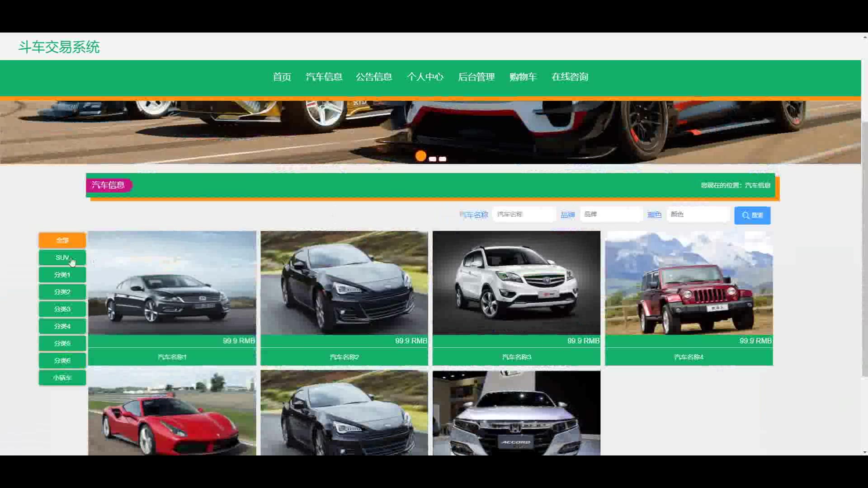Focus the 品牌 brand input field

pos(611,215)
